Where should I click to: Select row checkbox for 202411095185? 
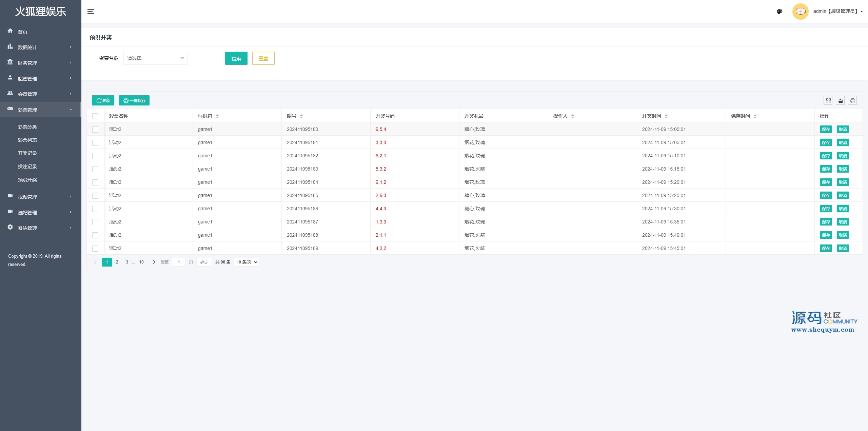[x=95, y=196]
